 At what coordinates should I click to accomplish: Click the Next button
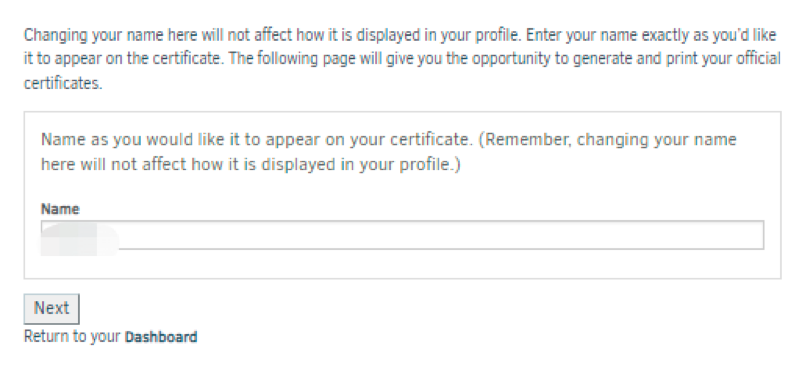51,309
